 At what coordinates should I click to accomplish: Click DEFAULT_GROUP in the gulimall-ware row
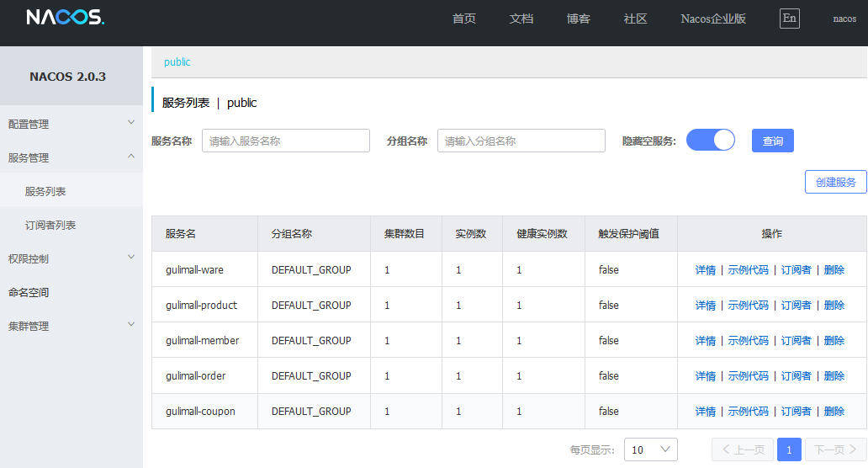tap(311, 269)
